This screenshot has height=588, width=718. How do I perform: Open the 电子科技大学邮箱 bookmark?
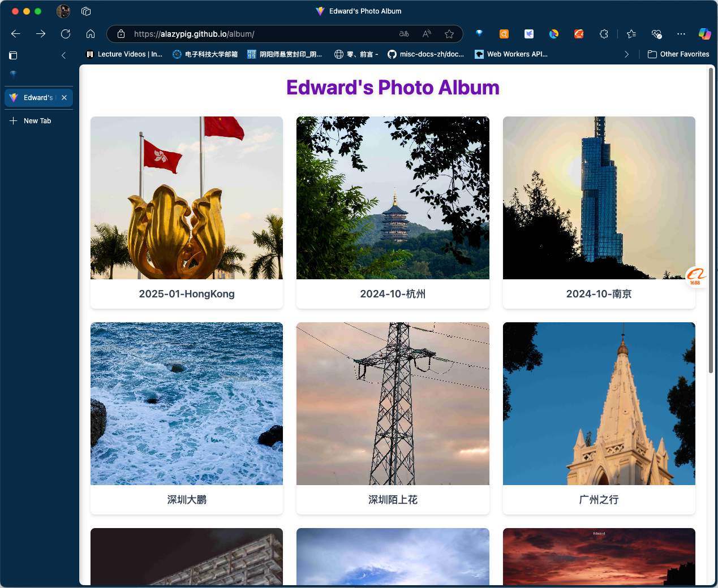[205, 54]
